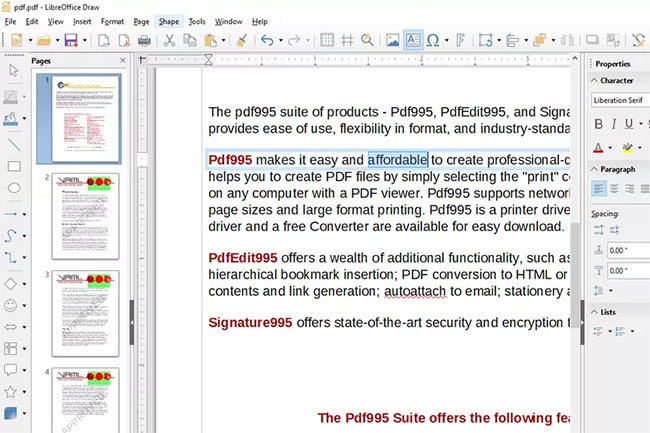Click the Clone Formatting brush icon
650x433 pixels.
pyautogui.click(x=242, y=40)
